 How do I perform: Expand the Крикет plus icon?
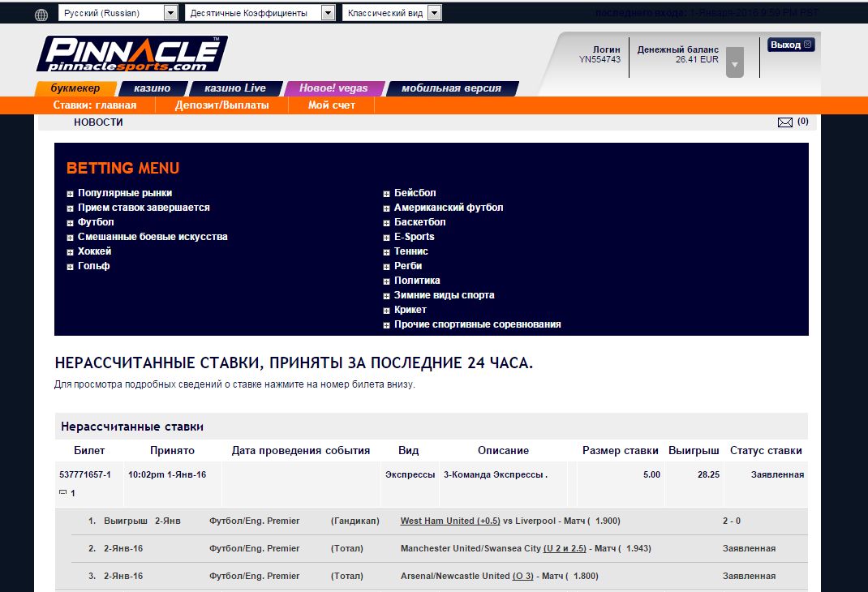coord(386,311)
